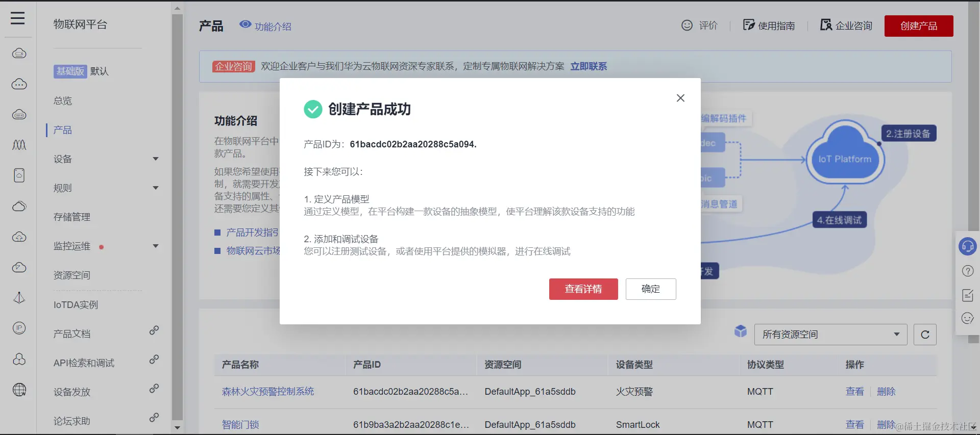Click the 企业咨询 red banner tag
Viewport: 980px width, 435px height.
point(233,66)
